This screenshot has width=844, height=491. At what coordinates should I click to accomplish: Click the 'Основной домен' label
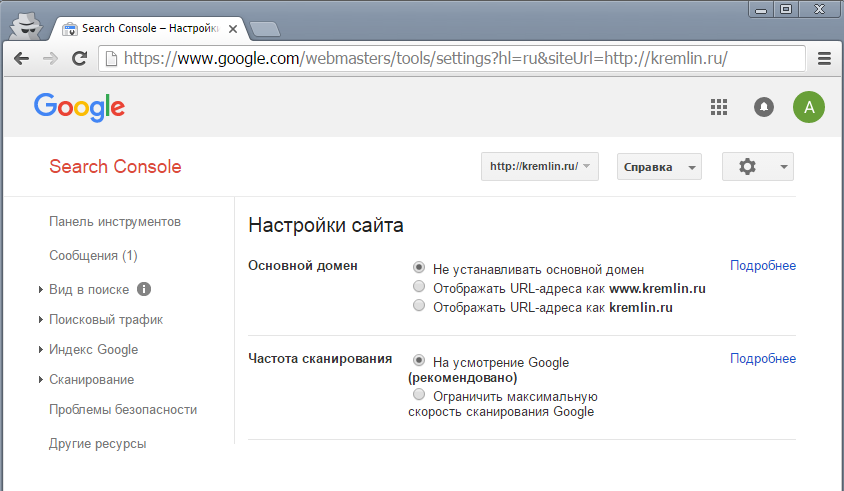303,265
